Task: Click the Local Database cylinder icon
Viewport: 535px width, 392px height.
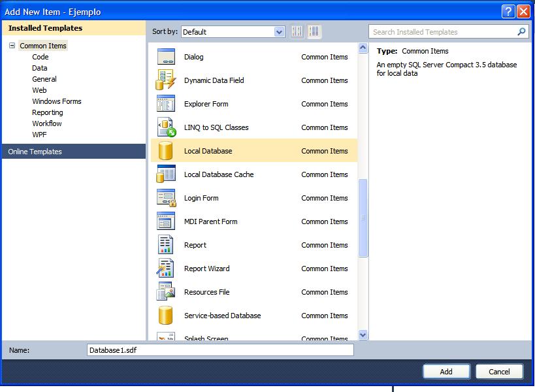Action: 165,151
